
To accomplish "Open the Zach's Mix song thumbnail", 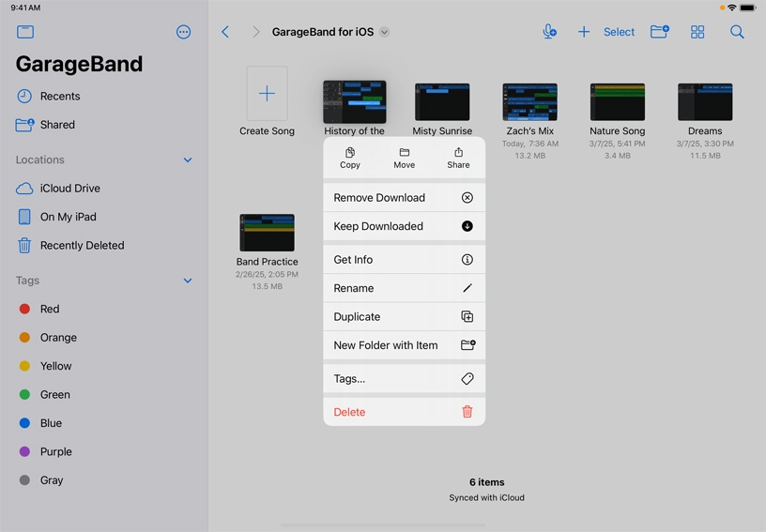I will (x=529, y=102).
